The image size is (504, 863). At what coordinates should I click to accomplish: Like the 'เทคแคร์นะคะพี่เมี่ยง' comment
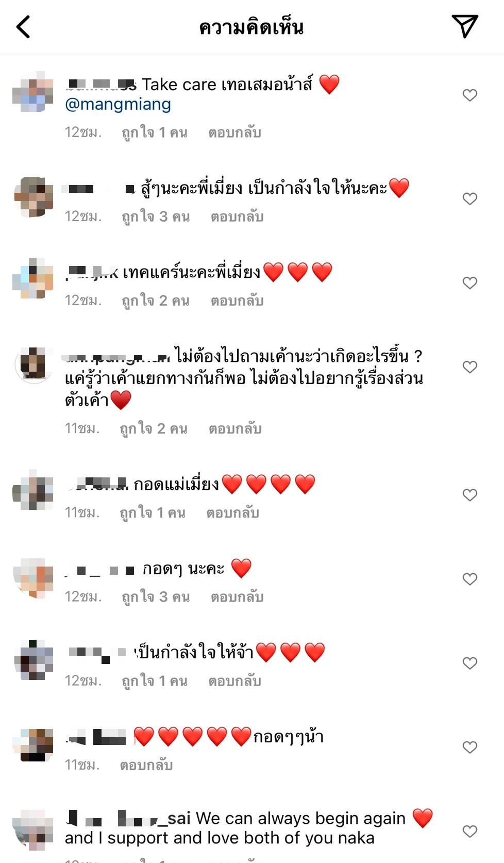[469, 283]
